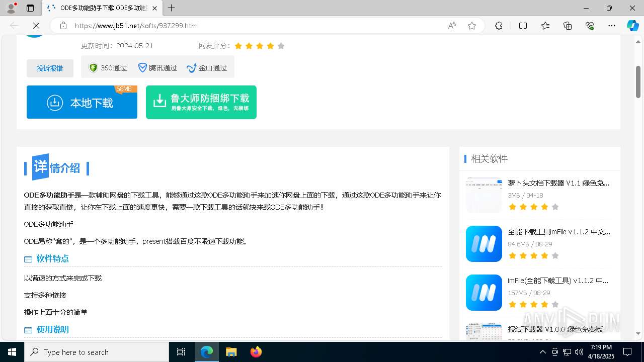View site information lock icon
644x362 pixels.
(x=63, y=26)
